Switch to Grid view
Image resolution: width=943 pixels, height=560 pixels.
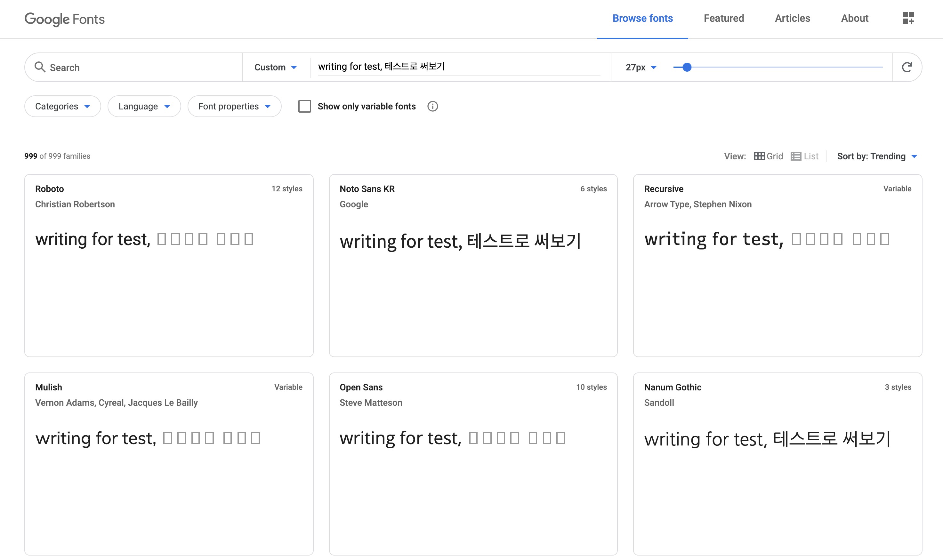pyautogui.click(x=768, y=156)
